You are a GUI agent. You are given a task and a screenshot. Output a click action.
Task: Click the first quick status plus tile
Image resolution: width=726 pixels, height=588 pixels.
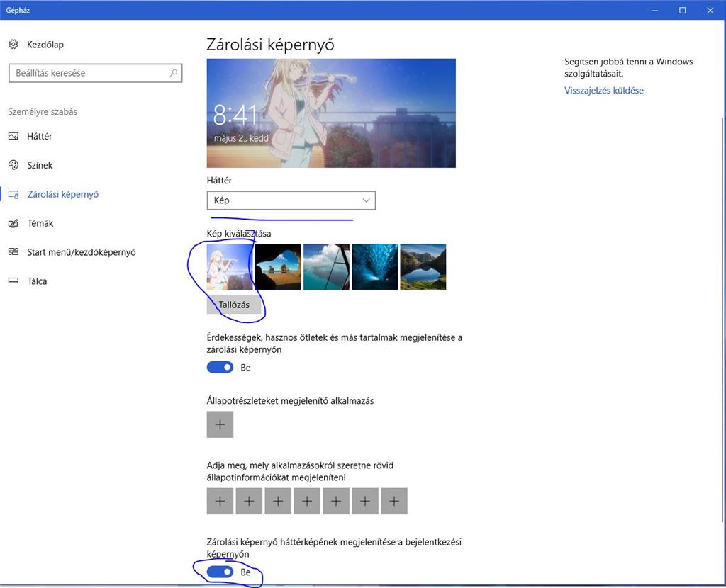220,502
